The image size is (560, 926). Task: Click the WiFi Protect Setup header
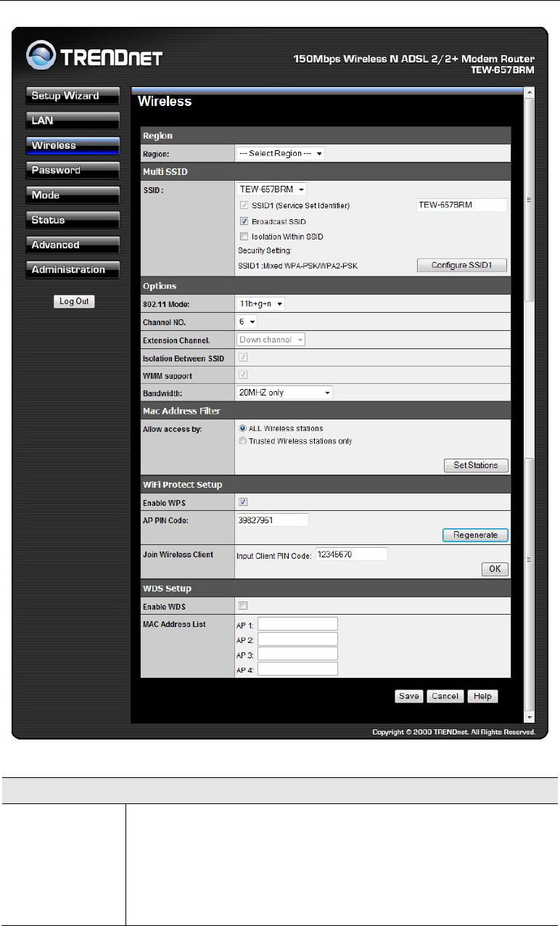click(x=326, y=484)
